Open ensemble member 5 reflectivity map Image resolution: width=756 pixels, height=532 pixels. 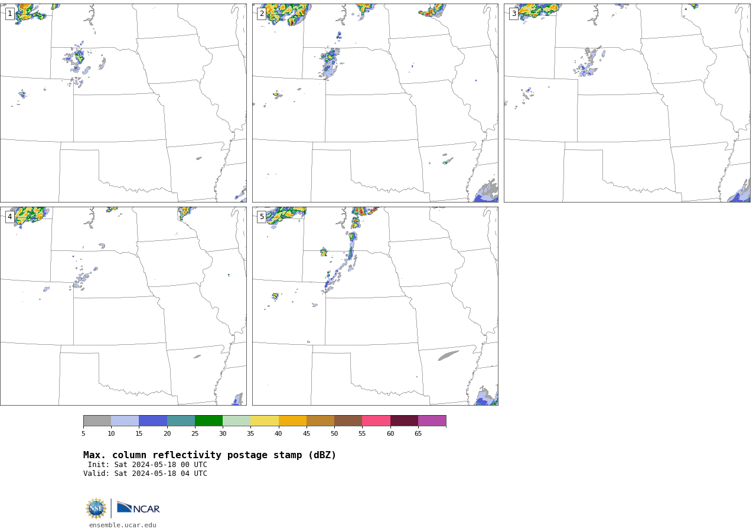(x=375, y=306)
